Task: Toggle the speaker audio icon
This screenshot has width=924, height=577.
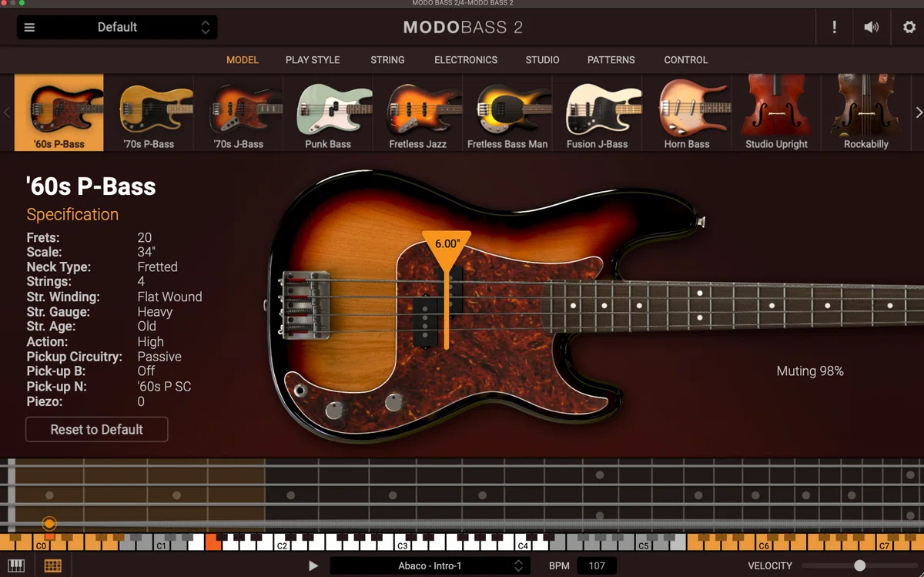Action: pyautogui.click(x=871, y=28)
